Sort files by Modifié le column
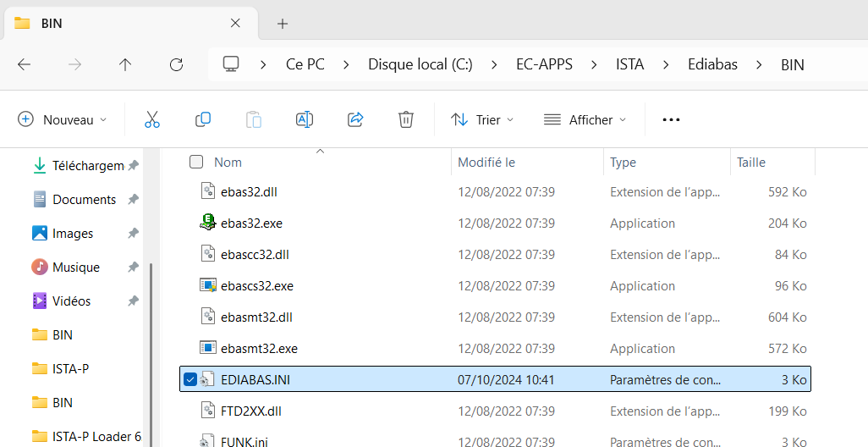This screenshot has height=447, width=868. pos(486,162)
